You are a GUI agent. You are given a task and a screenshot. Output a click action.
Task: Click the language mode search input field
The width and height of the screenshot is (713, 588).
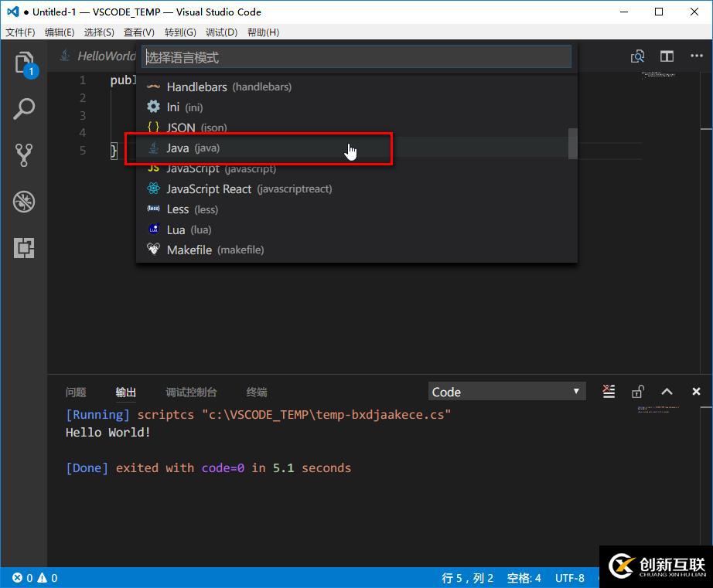tap(356, 57)
